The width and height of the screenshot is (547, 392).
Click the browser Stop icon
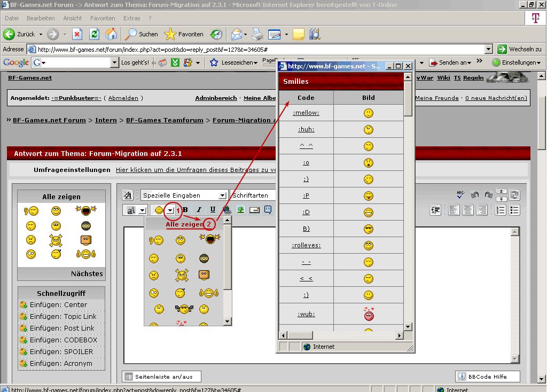coord(77,34)
